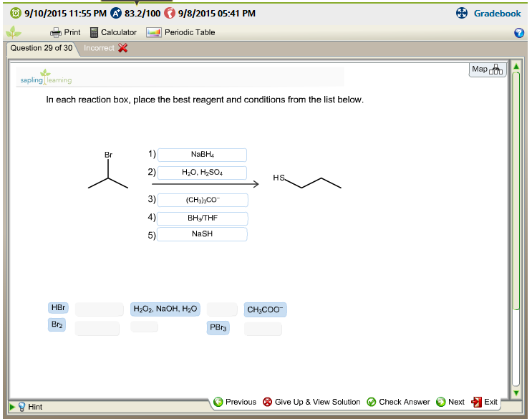Go to the Next question
Viewport: 532px width, 419px height.
pos(451,402)
